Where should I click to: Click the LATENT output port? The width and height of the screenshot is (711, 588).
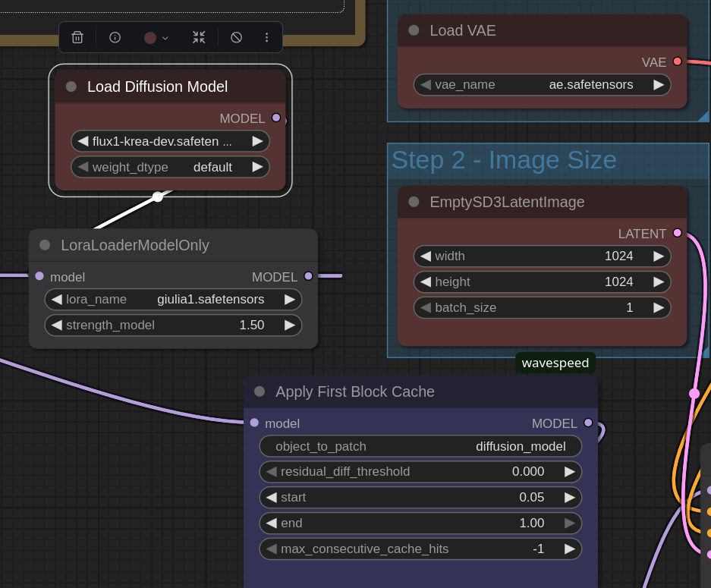[x=677, y=233]
